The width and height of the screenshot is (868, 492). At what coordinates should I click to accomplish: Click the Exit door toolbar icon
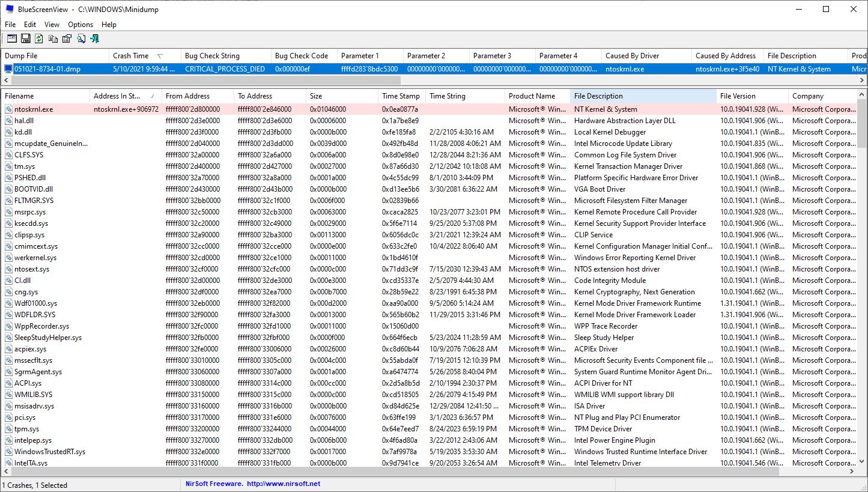94,38
